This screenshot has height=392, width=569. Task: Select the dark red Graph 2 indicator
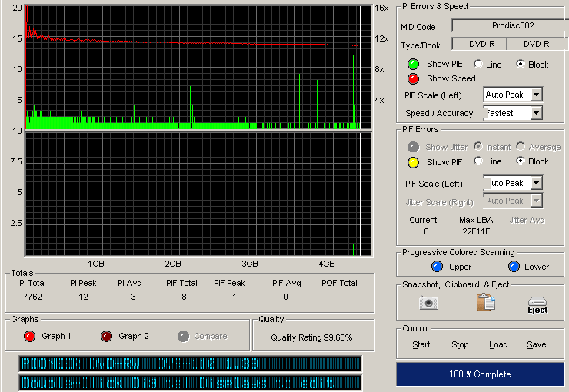coord(106,336)
